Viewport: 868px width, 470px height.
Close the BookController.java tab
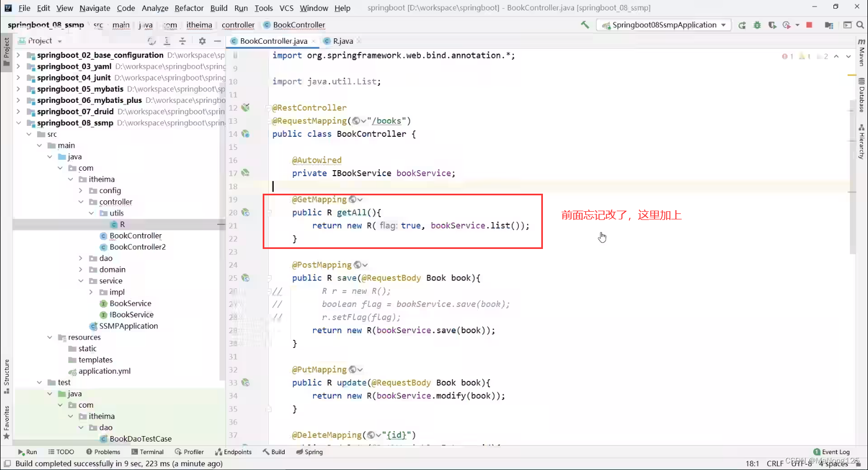[x=314, y=41]
